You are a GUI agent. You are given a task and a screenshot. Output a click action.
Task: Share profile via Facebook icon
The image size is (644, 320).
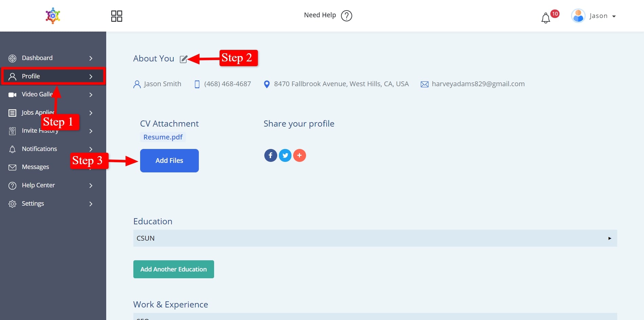(270, 155)
